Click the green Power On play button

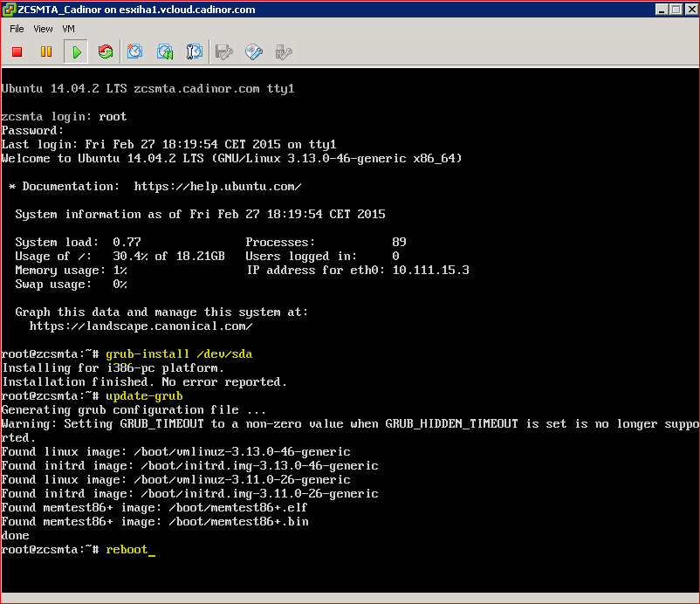click(76, 51)
